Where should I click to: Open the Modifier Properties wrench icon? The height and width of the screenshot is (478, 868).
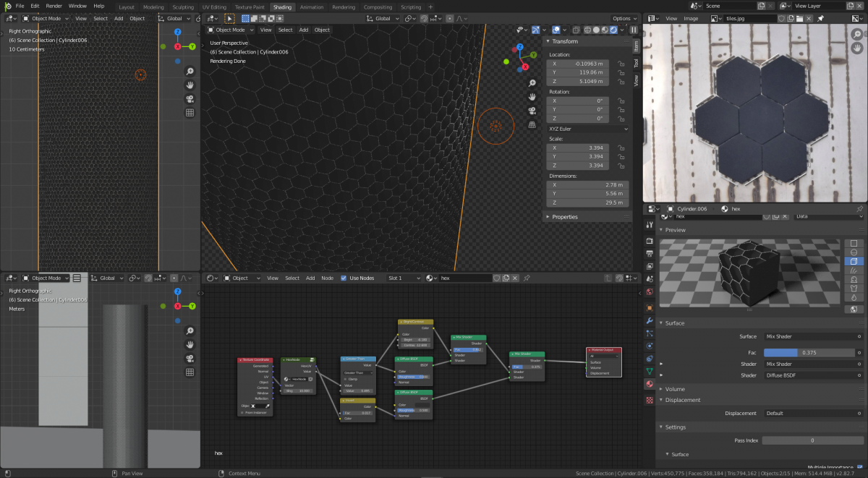[650, 320]
